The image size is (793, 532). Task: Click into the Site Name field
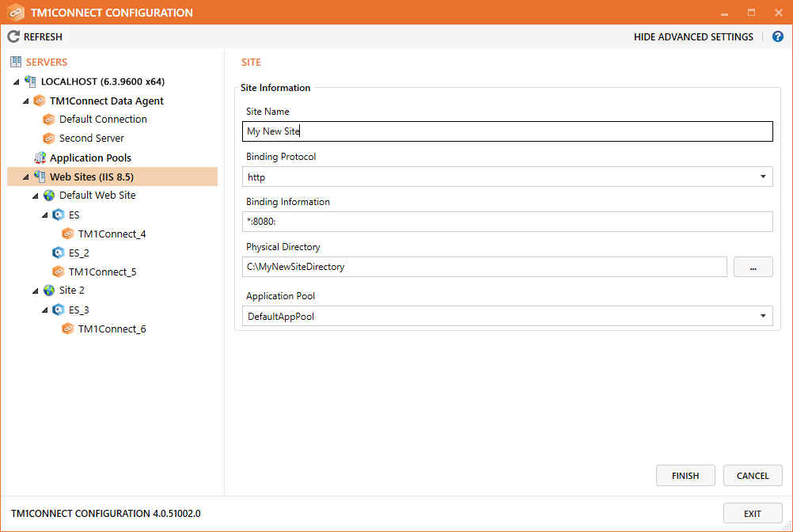click(507, 131)
